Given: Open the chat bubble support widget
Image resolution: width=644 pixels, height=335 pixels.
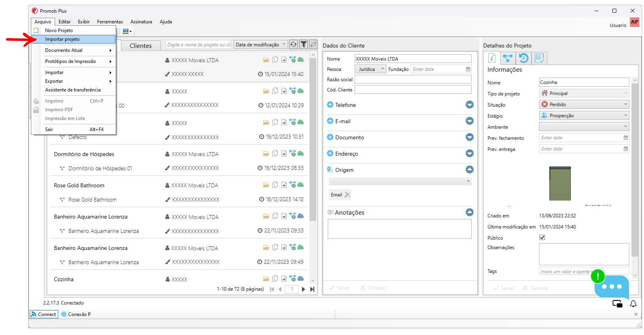Looking at the screenshot, I should (612, 287).
